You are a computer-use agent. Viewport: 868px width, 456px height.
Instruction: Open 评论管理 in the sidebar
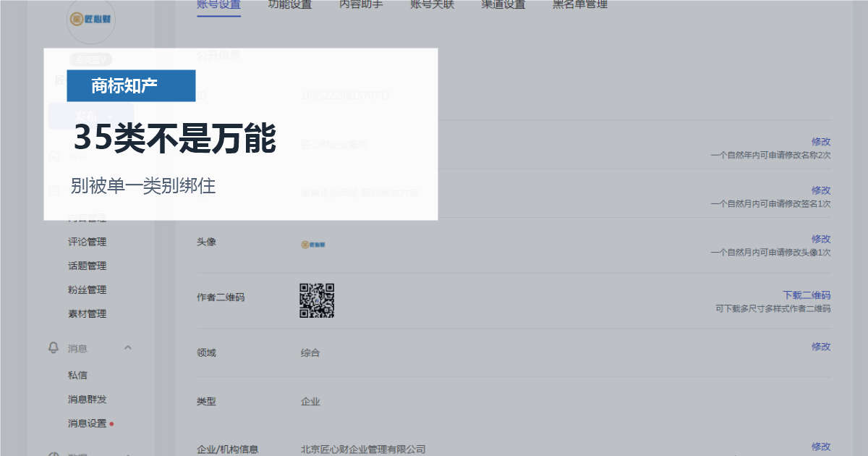pos(88,242)
